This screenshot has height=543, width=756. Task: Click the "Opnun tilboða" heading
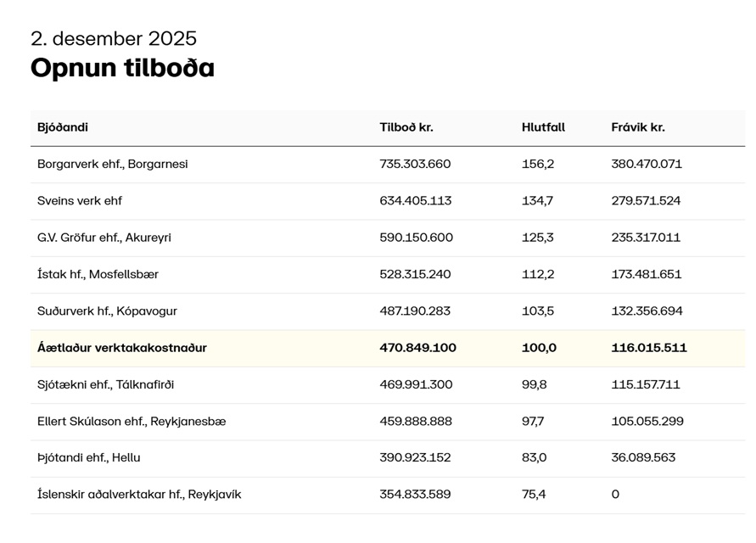pyautogui.click(x=122, y=68)
